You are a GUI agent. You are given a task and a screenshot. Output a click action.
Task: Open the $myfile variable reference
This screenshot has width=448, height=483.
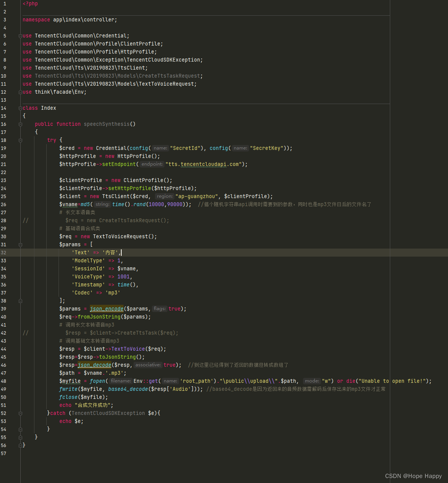tap(70, 381)
